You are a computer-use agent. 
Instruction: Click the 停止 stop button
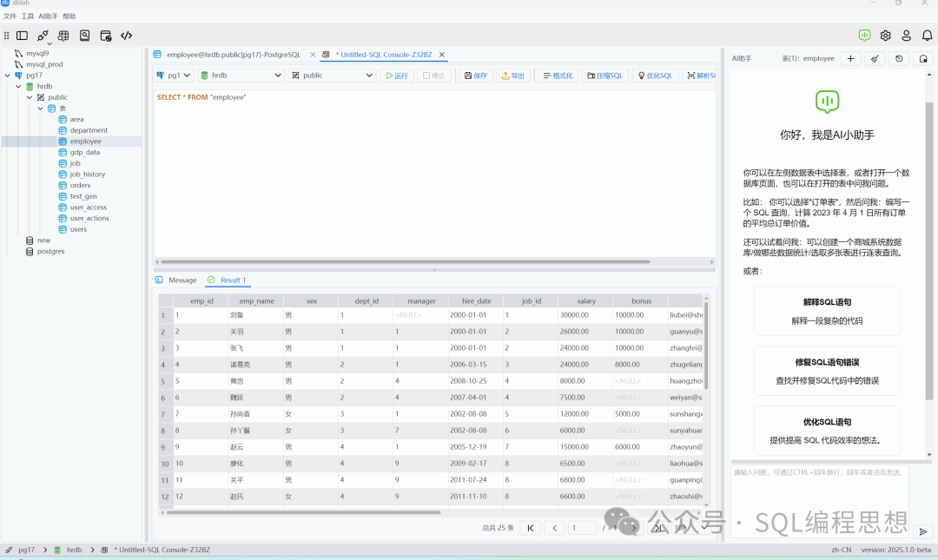[433, 76]
